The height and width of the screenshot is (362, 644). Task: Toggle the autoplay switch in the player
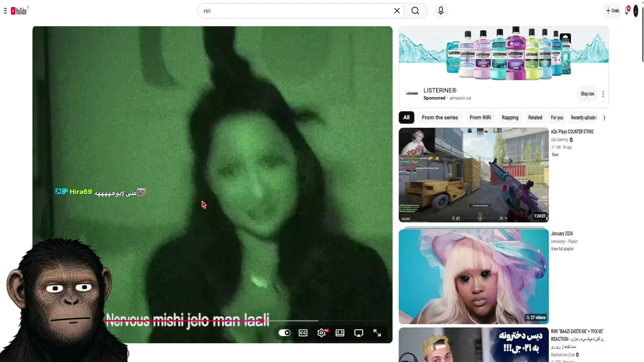coord(284,333)
